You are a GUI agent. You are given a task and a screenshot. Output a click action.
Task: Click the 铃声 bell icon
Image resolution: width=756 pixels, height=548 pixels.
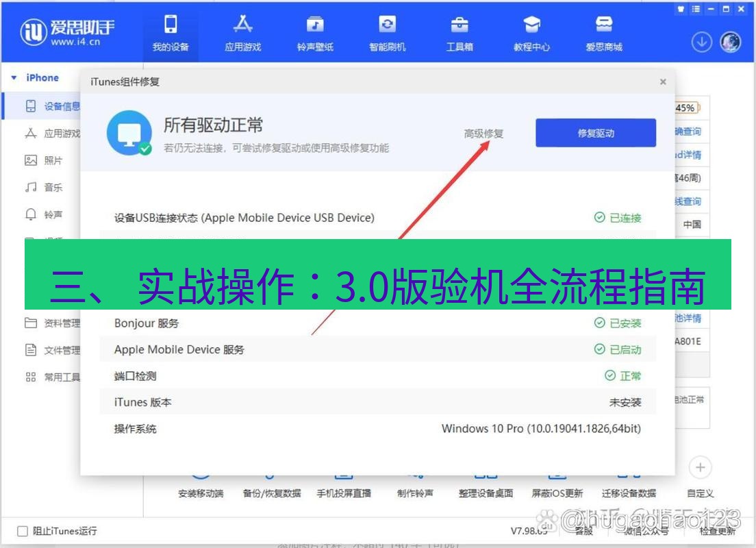pyautogui.click(x=30, y=214)
